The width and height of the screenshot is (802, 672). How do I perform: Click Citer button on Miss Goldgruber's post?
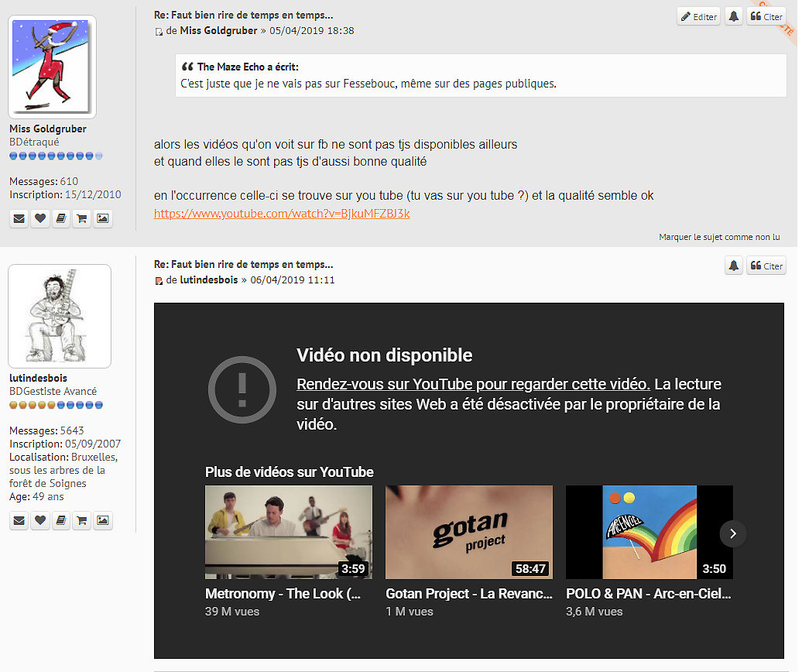point(766,17)
